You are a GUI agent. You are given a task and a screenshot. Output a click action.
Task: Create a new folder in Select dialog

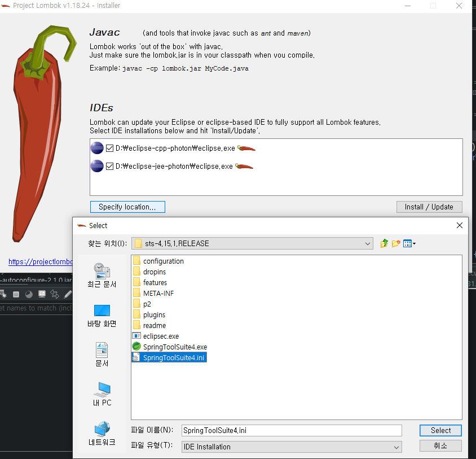[x=396, y=243]
